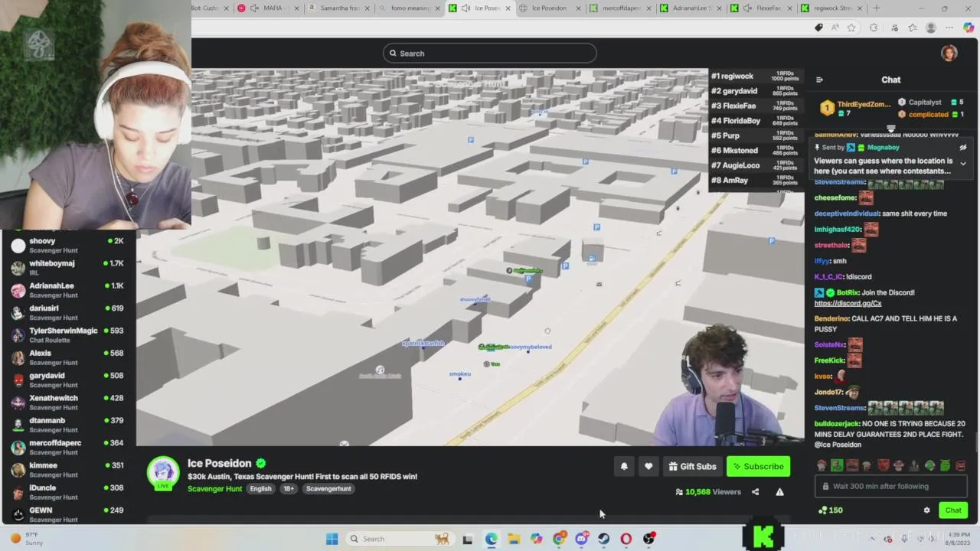Open dtanmanb channel in sidebar
980x551 pixels.
coord(68,425)
